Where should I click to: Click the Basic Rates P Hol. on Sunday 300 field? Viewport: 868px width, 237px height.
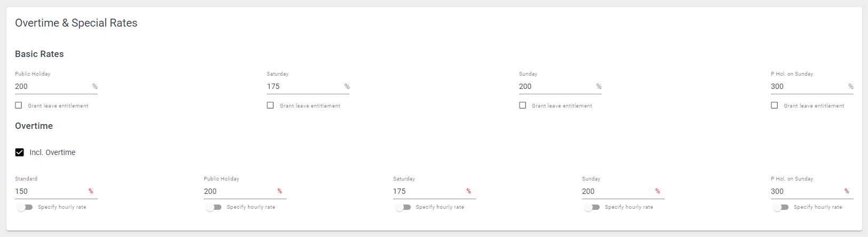click(812, 86)
